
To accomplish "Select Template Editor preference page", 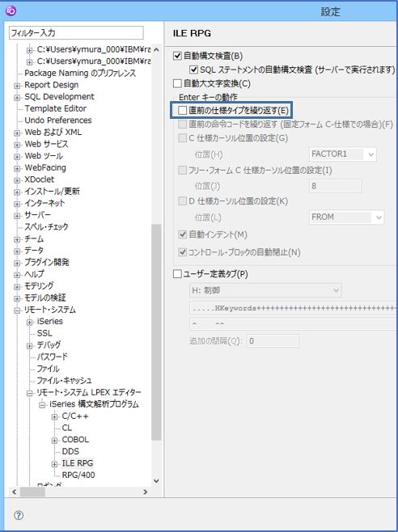I will click(55, 108).
